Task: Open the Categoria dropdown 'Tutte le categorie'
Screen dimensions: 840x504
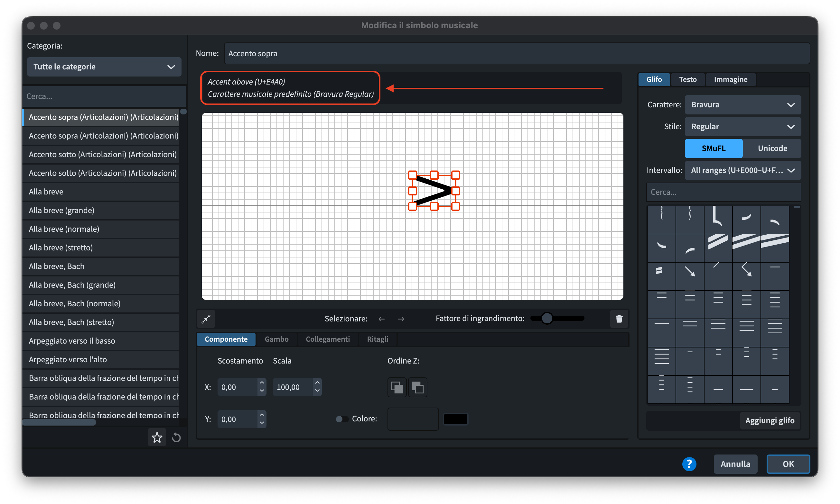Action: [104, 67]
